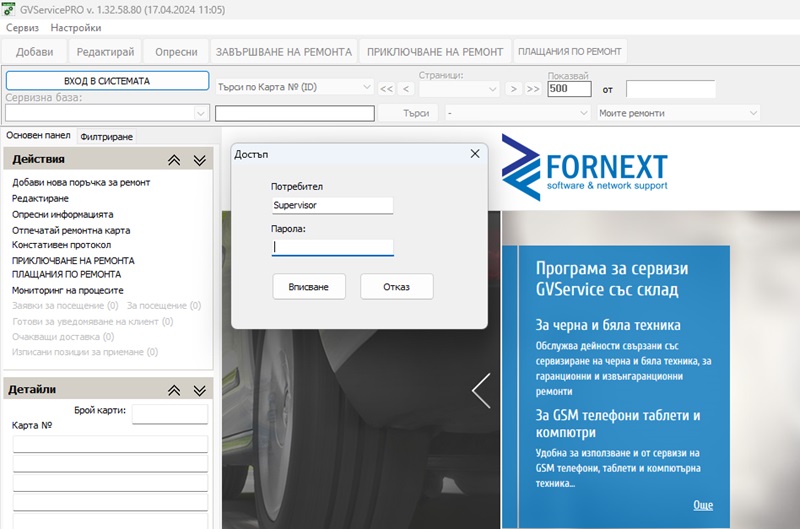Click the search text field left of Търси
800x529 pixels.
(x=295, y=113)
